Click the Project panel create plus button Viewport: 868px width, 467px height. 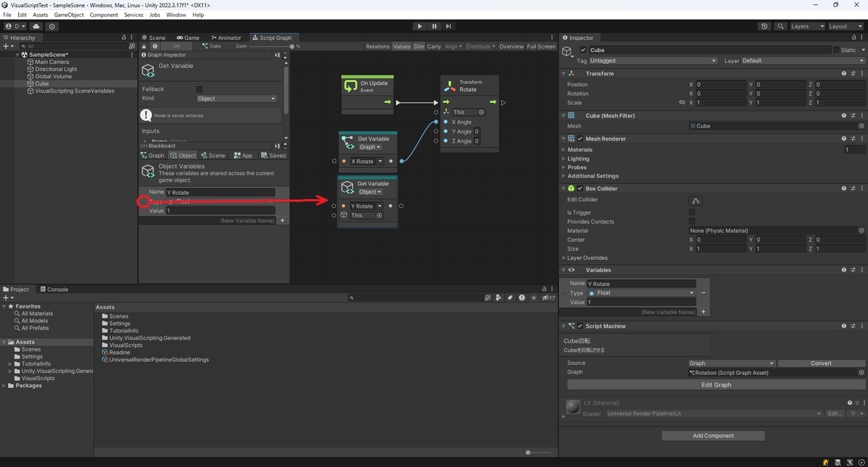8,298
